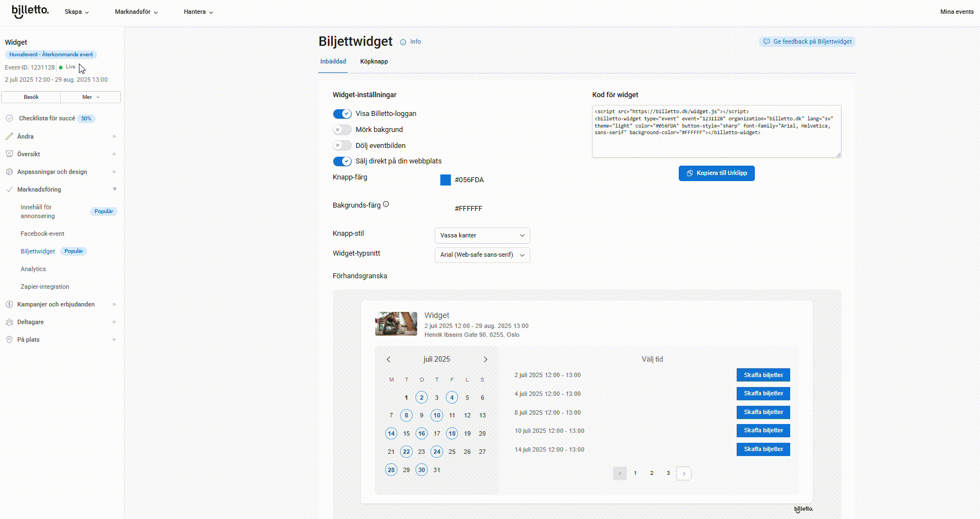Click the Deltagare people icon
This screenshot has width=980, height=519.
9,322
